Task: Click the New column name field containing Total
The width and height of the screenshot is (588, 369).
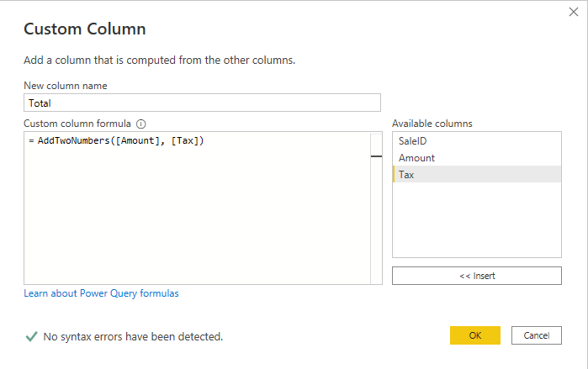Action: pyautogui.click(x=202, y=103)
